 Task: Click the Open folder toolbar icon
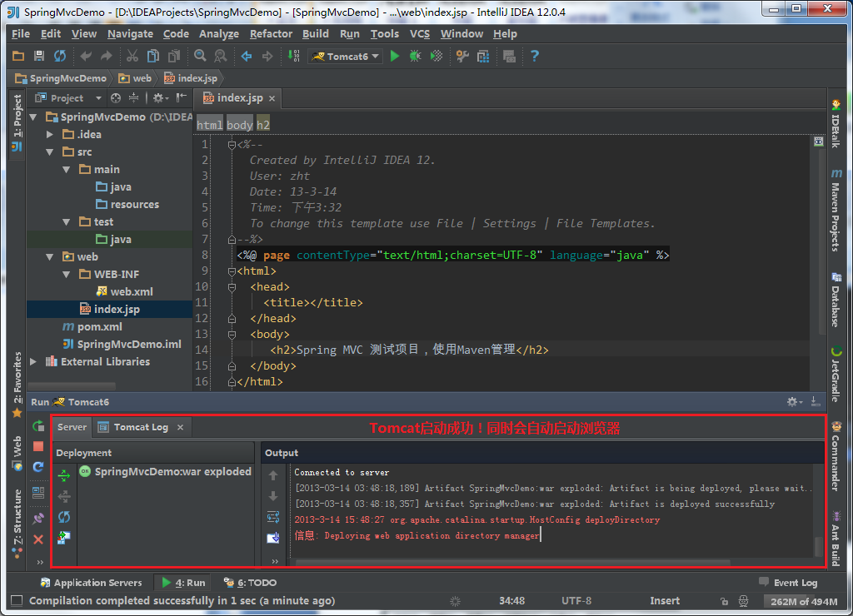[x=18, y=56]
